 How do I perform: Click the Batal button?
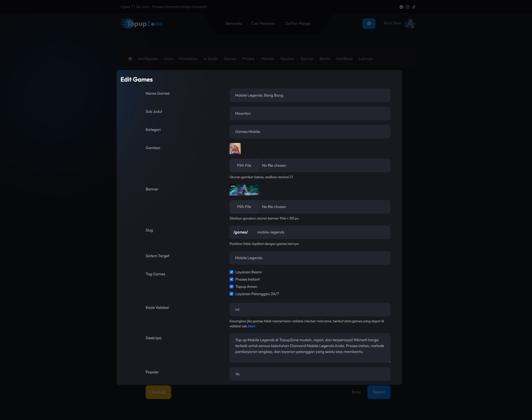pos(356,392)
